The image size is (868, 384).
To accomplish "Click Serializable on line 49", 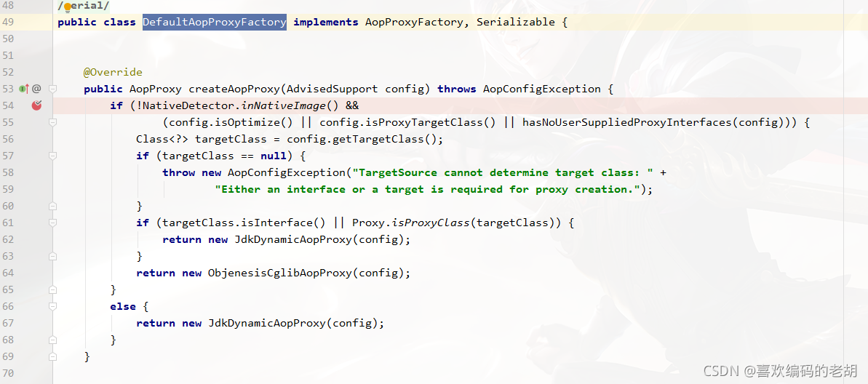I will pos(515,22).
